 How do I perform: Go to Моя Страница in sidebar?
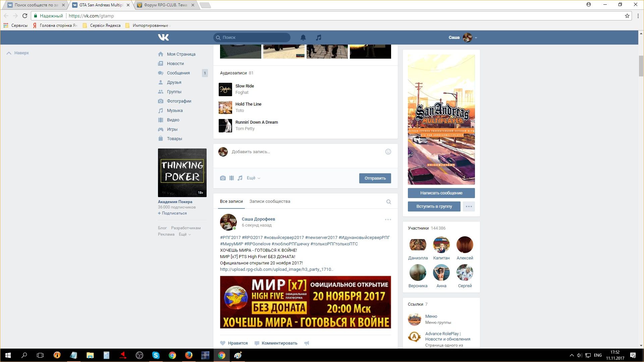(181, 54)
